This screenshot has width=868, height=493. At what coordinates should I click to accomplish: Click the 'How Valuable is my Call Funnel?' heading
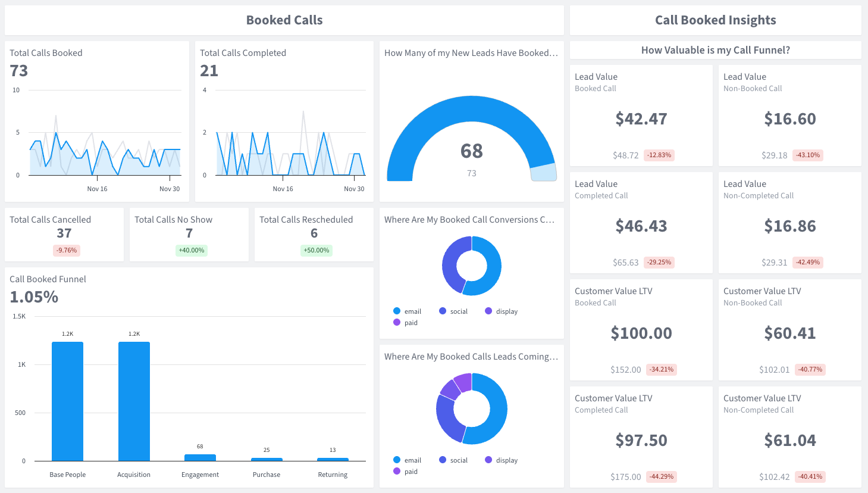[x=715, y=51]
